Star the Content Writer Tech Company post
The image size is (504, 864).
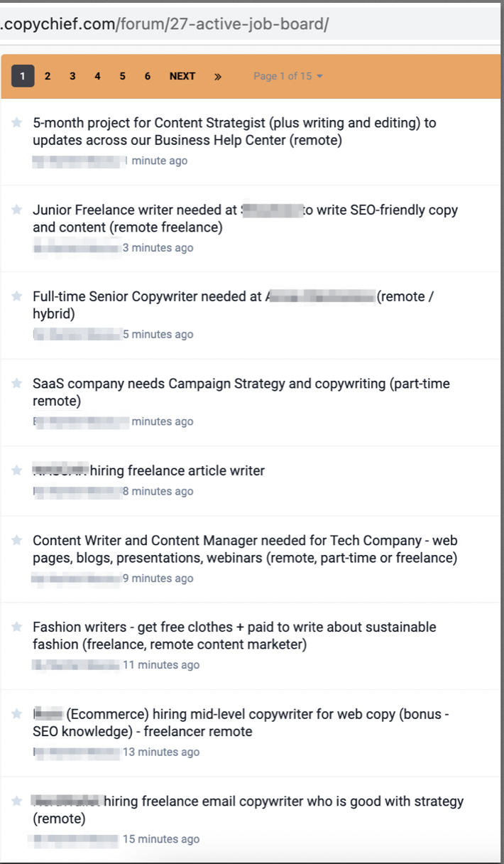click(x=16, y=541)
